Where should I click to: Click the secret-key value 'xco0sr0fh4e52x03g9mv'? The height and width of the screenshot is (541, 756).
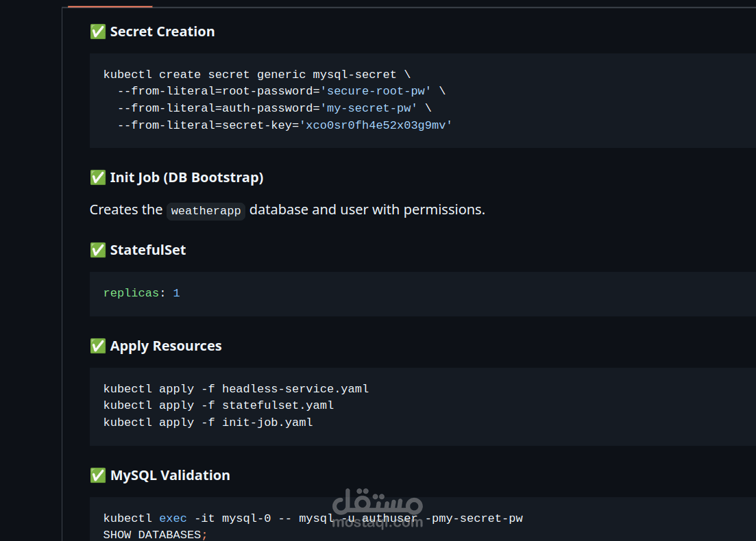pos(376,125)
